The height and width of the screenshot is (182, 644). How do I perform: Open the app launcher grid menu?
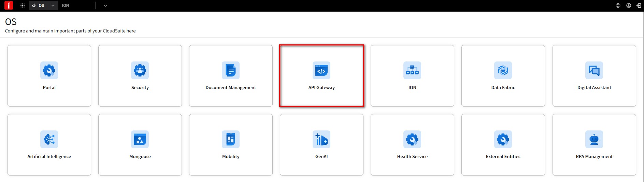coord(23,5)
